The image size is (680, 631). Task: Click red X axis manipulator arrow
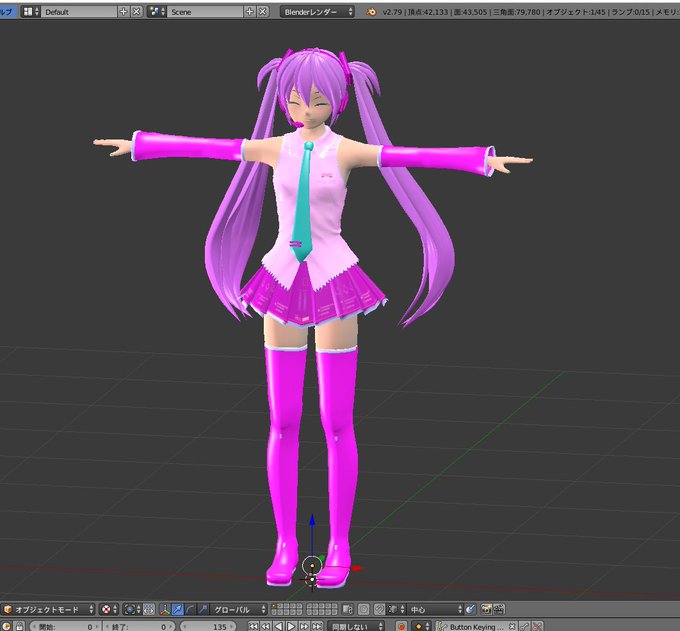(x=356, y=568)
